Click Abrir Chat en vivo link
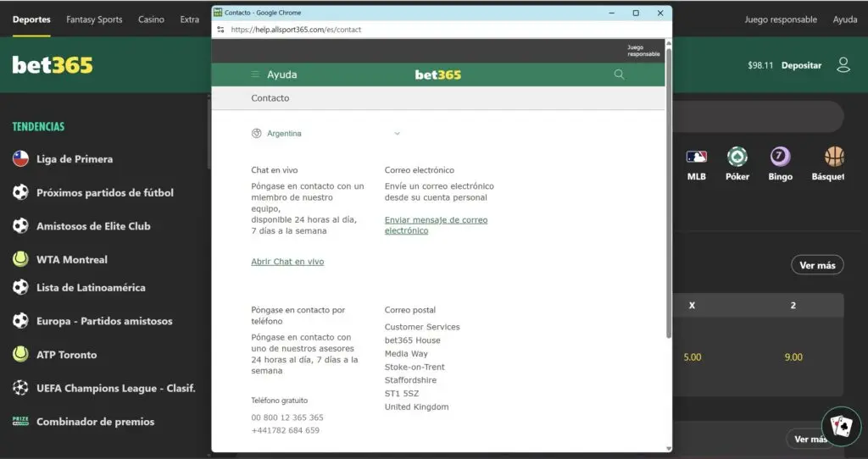868x459 pixels. tap(287, 262)
